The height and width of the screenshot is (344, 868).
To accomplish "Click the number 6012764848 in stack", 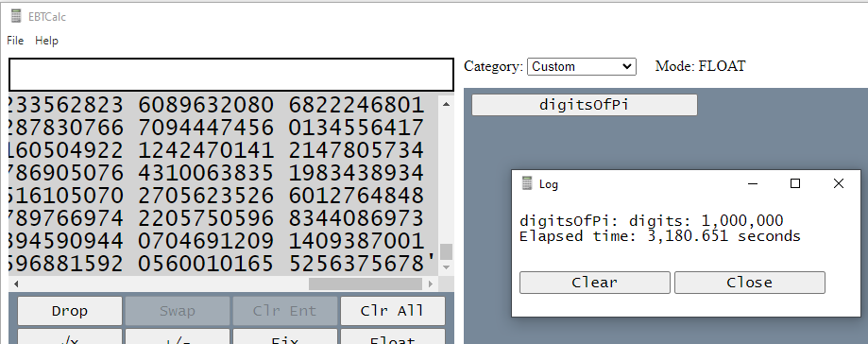I will coord(356,196).
